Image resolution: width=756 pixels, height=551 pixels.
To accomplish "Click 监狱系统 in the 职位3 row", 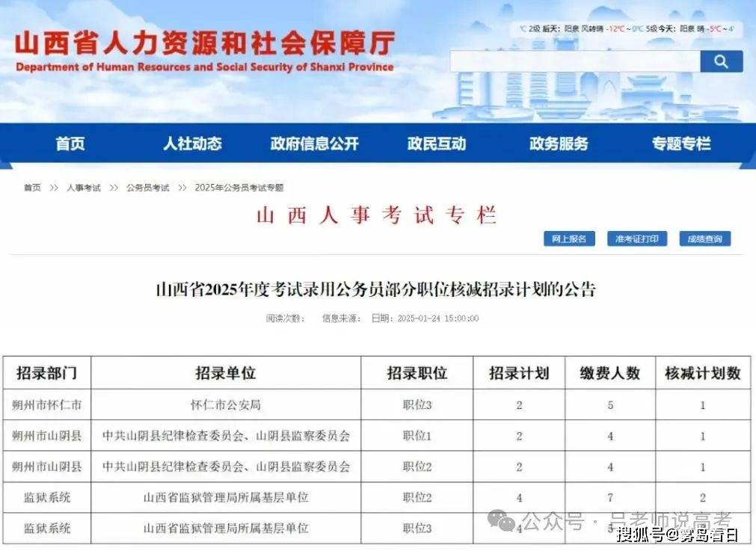I will click(47, 529).
